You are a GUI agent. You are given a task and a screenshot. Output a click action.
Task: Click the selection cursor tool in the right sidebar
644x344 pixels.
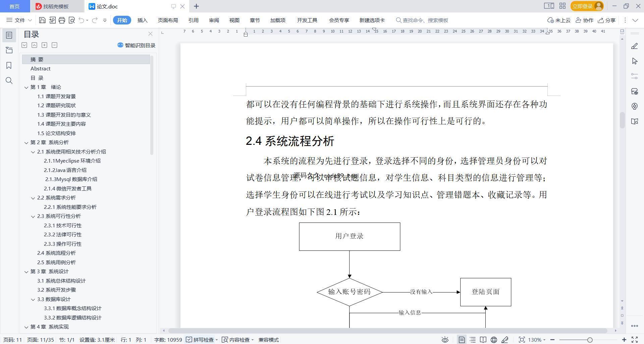tap(634, 61)
